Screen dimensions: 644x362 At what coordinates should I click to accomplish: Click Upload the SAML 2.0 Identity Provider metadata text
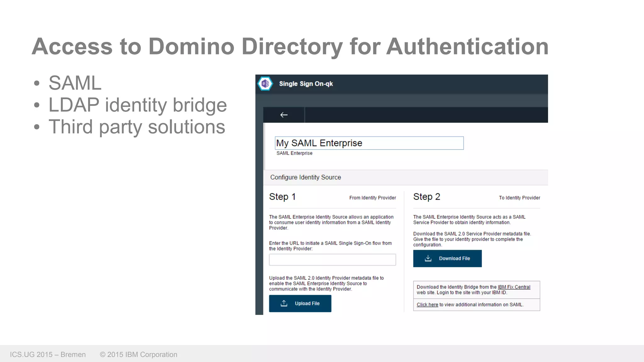pyautogui.click(x=326, y=283)
